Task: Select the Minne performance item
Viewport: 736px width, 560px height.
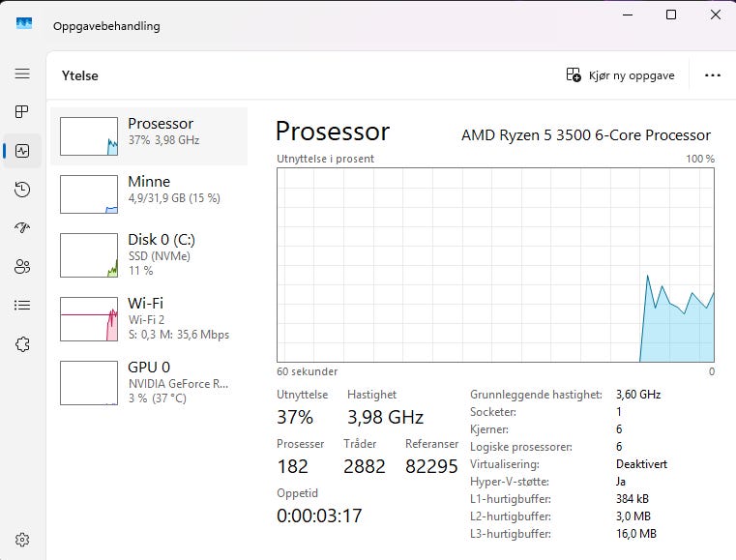Action: (x=149, y=194)
